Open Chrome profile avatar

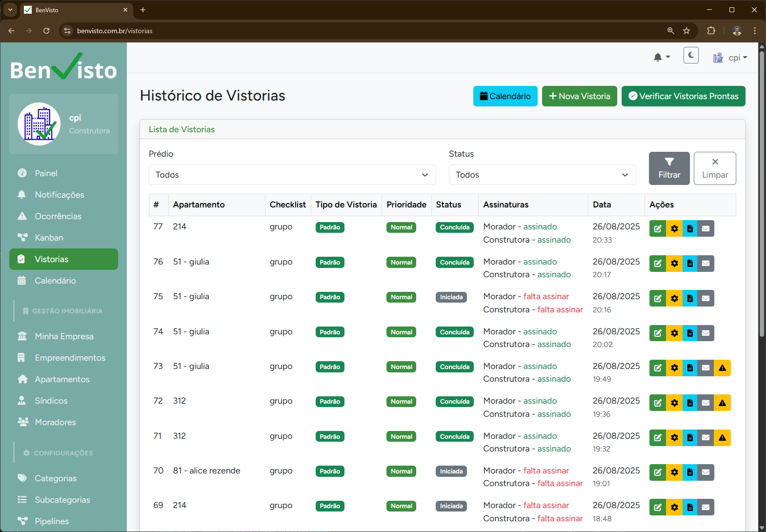pyautogui.click(x=737, y=31)
